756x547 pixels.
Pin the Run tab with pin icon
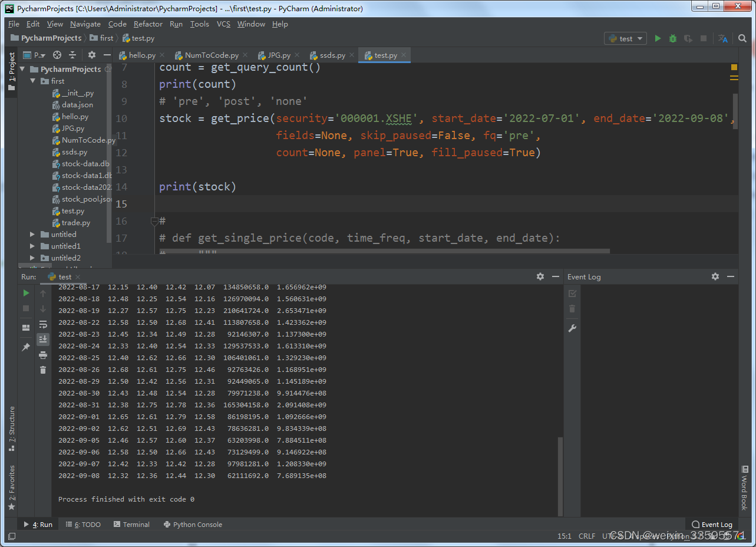26,347
